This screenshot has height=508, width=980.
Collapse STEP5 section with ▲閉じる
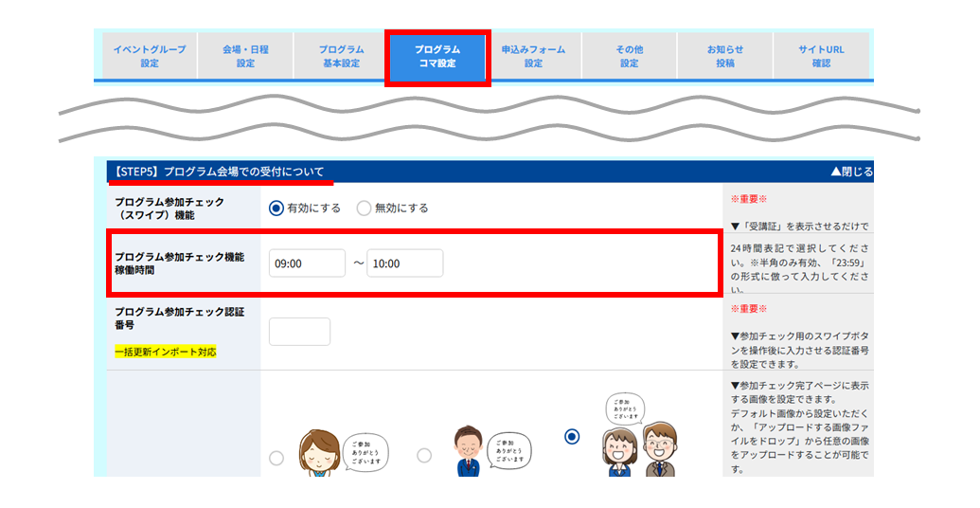point(851,172)
